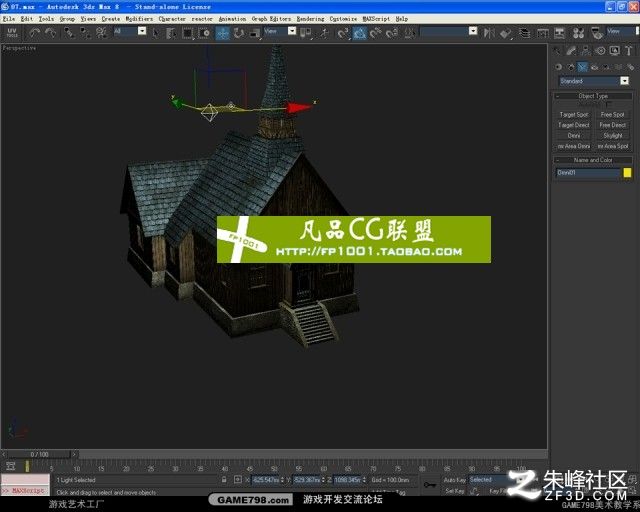Click the Set Keys key icon
640x512 pixels.
point(429,485)
